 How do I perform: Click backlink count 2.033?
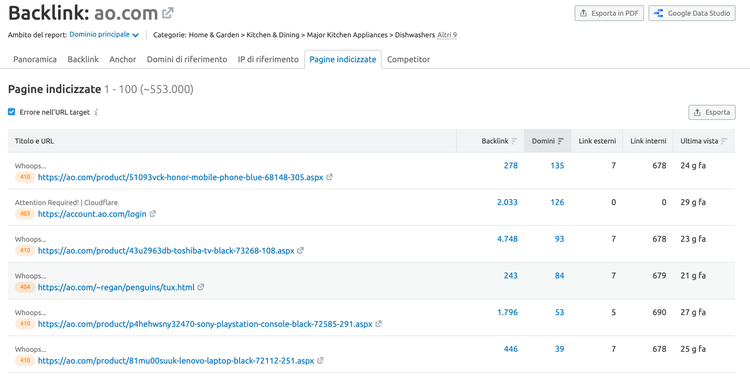507,202
